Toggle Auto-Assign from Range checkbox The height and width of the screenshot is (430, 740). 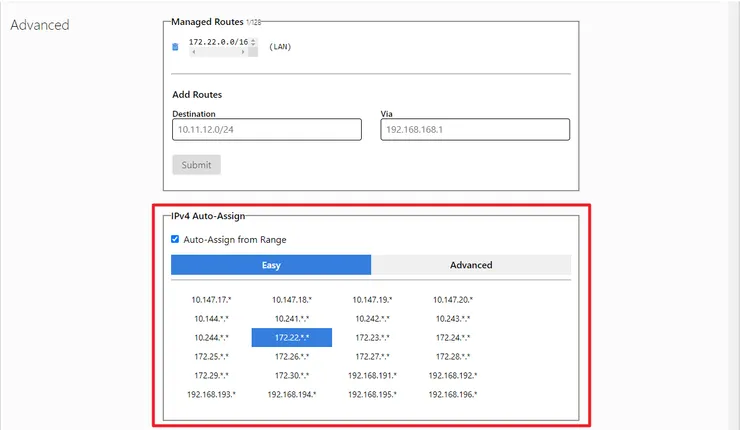176,240
